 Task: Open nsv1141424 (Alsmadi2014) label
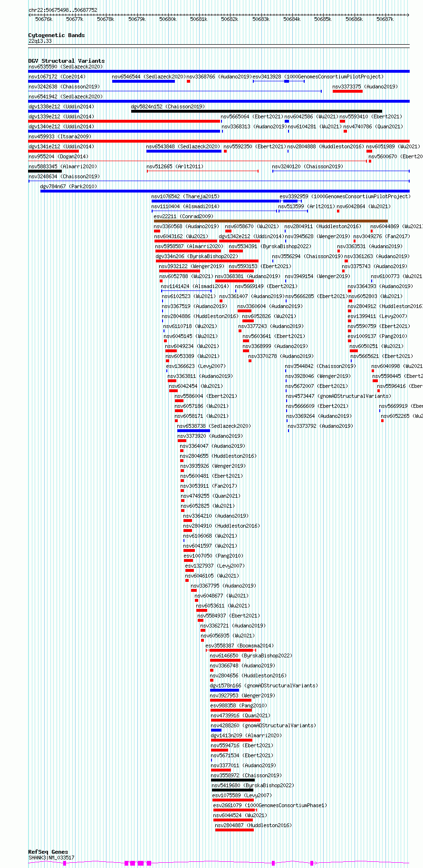pyautogui.click(x=195, y=286)
